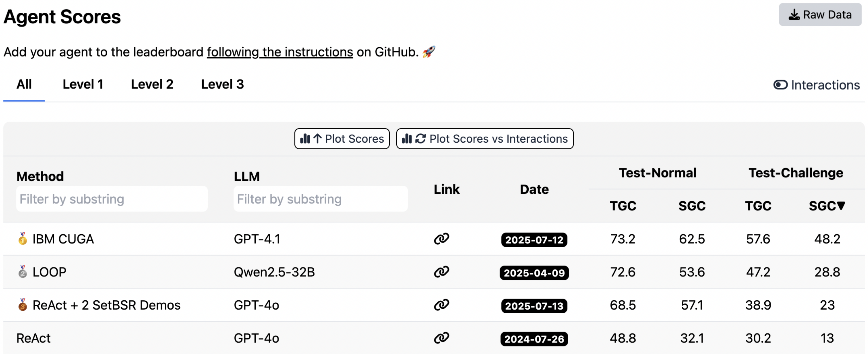868x357 pixels.
Task: Click the Raw Data button
Action: point(820,14)
